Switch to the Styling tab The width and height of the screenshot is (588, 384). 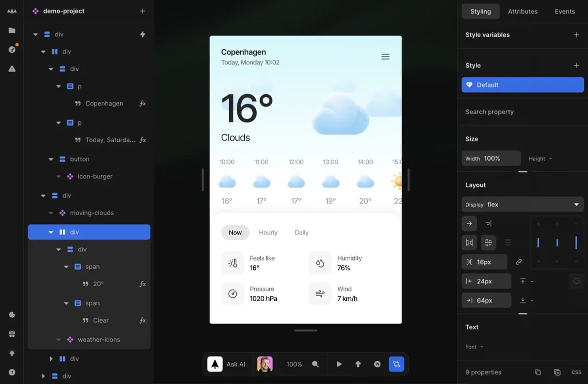(480, 11)
